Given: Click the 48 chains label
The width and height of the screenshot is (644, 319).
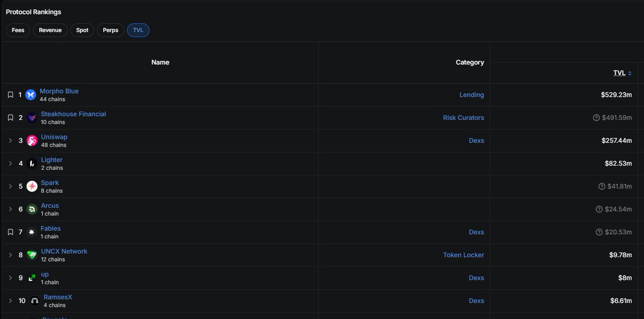Looking at the screenshot, I should click(x=54, y=145).
